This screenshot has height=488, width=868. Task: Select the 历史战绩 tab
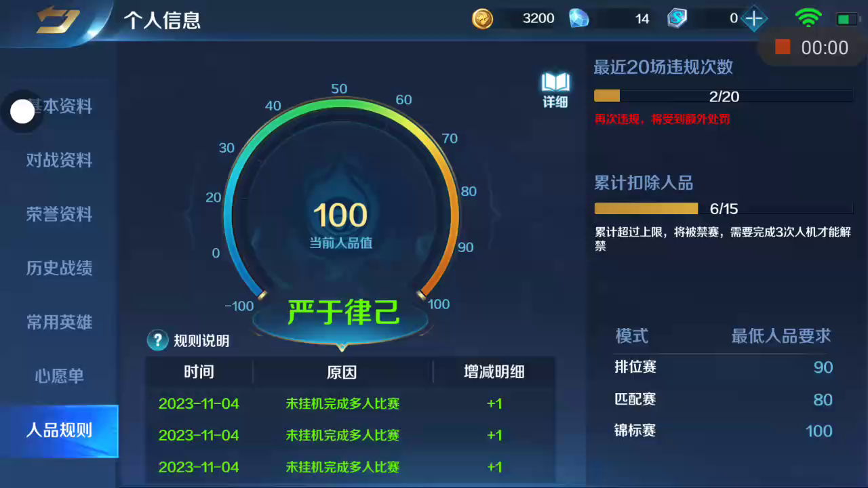tap(59, 268)
